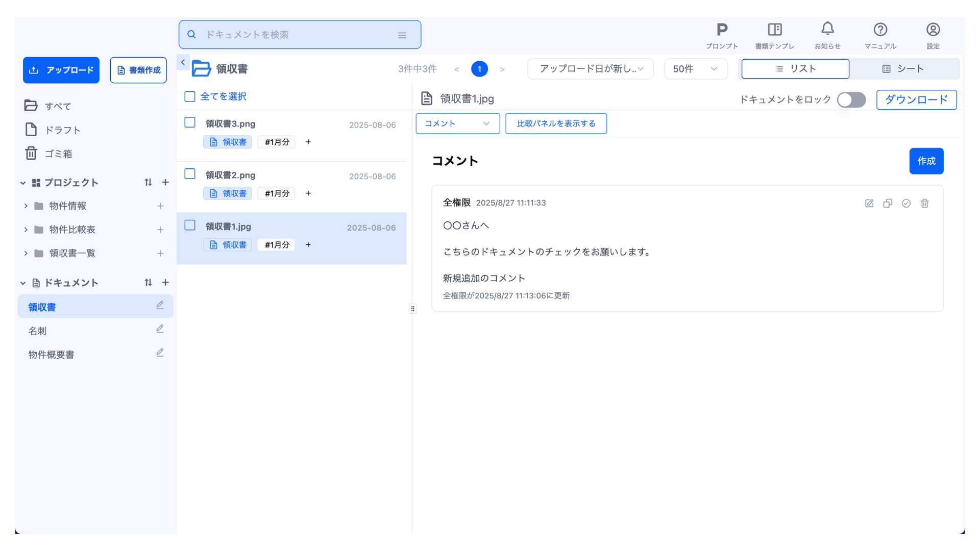Click the search filter options icon

402,35
